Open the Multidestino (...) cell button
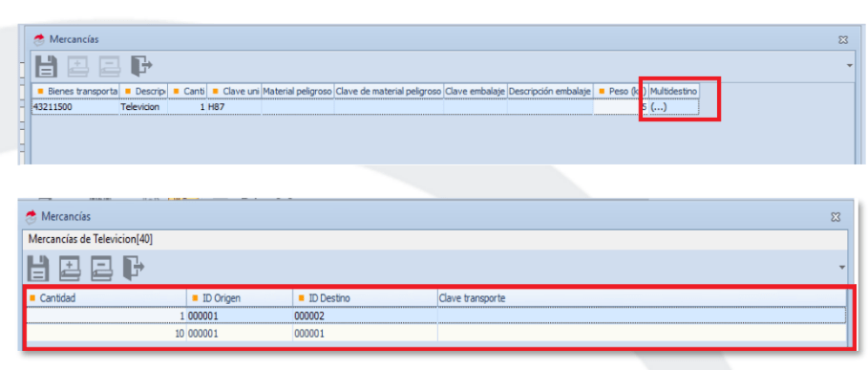This screenshot has height=370, width=868. (x=674, y=107)
